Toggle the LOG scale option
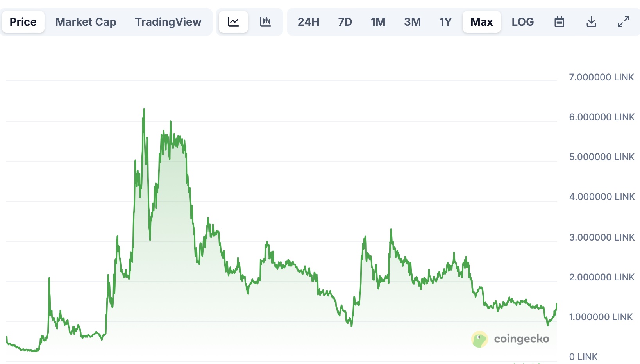The width and height of the screenshot is (640, 364). [523, 22]
